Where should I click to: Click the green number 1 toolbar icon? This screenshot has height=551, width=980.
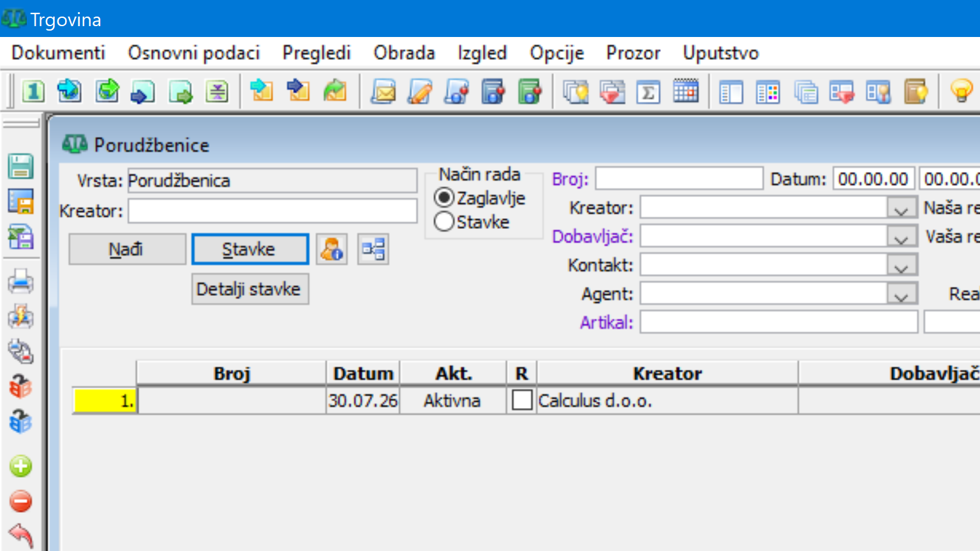click(x=33, y=91)
